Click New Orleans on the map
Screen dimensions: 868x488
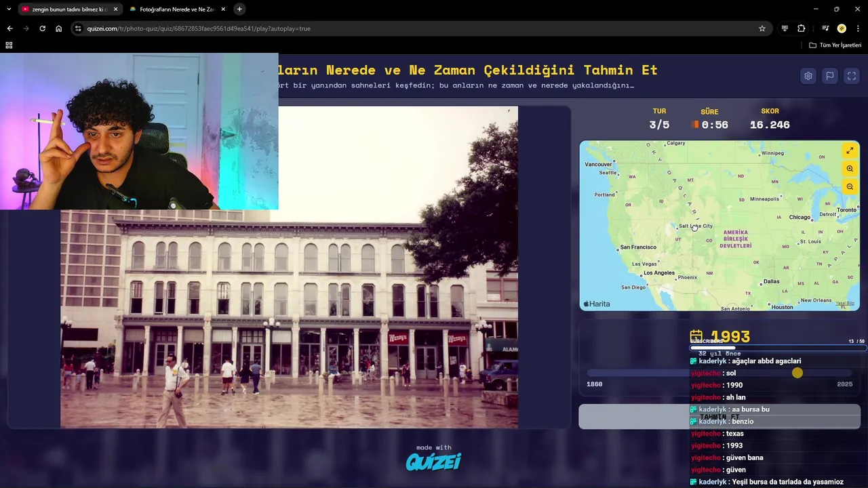click(x=816, y=300)
